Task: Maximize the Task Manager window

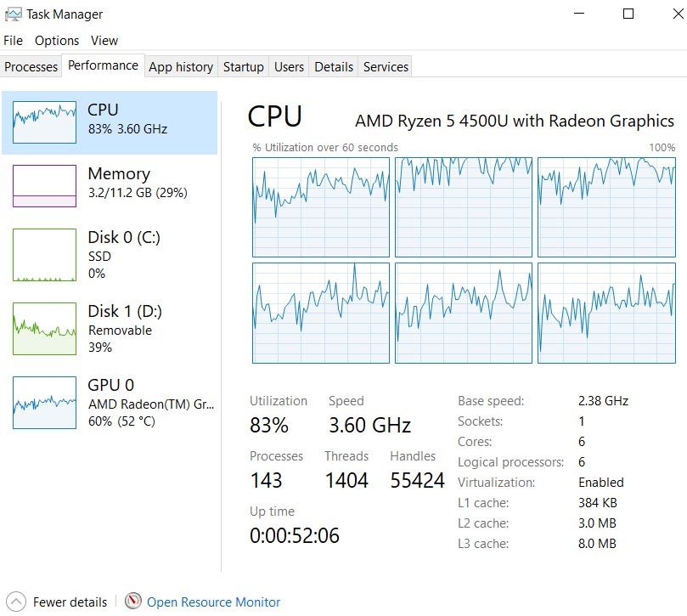Action: 628,14
